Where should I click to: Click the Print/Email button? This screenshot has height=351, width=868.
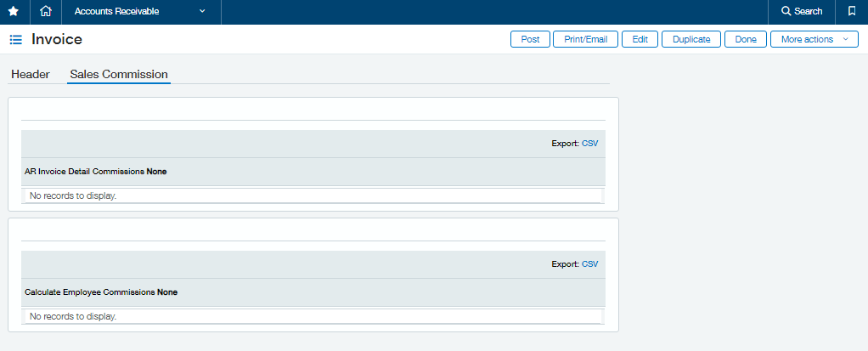(x=586, y=39)
